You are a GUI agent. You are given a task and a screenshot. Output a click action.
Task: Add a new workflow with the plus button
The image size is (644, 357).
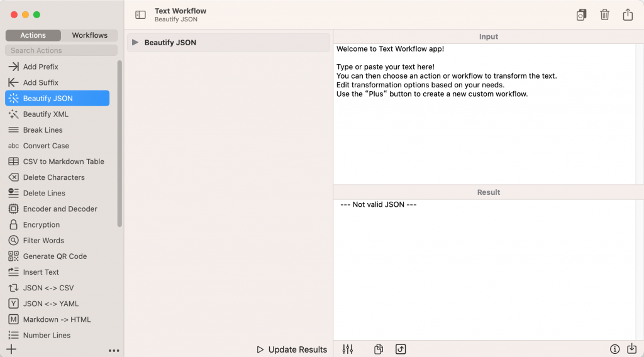[11, 349]
